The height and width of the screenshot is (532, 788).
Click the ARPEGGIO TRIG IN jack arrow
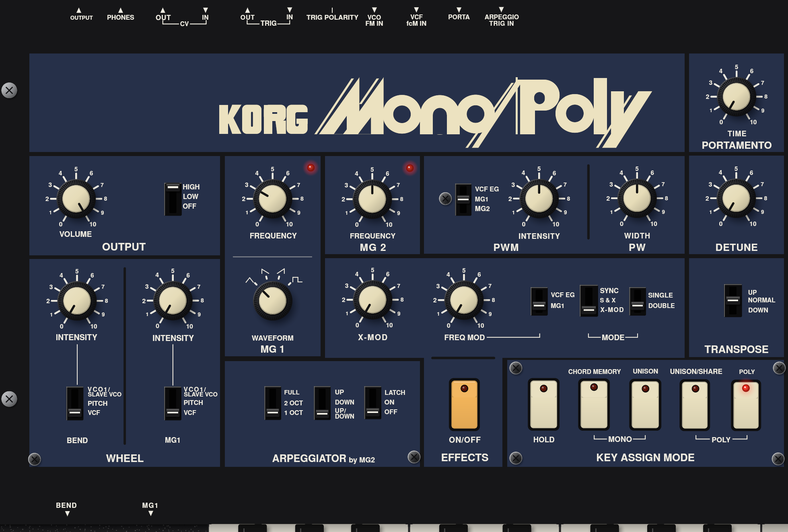pos(501,10)
